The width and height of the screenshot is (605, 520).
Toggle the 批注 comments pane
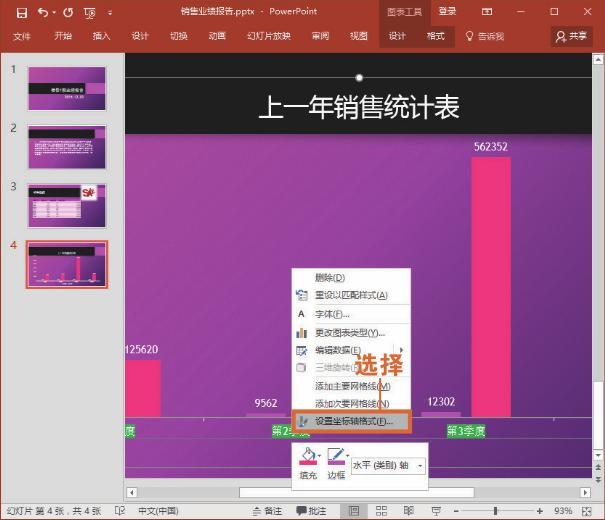pyautogui.click(x=311, y=511)
